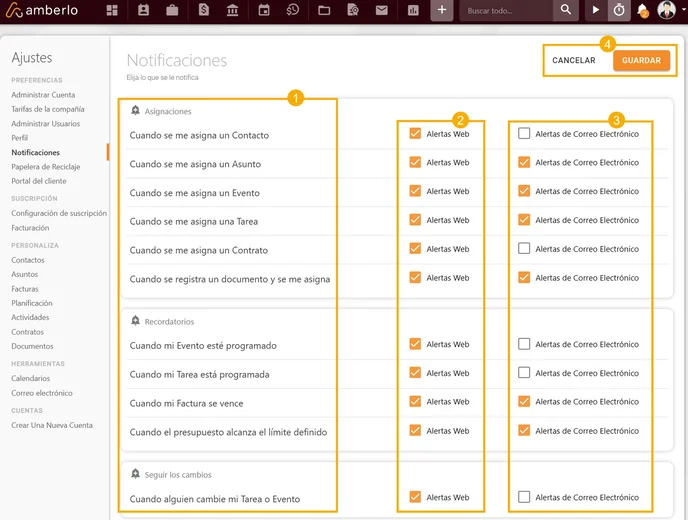688x520 pixels.
Task: Open Facturas customization settings
Action: [x=25, y=289]
